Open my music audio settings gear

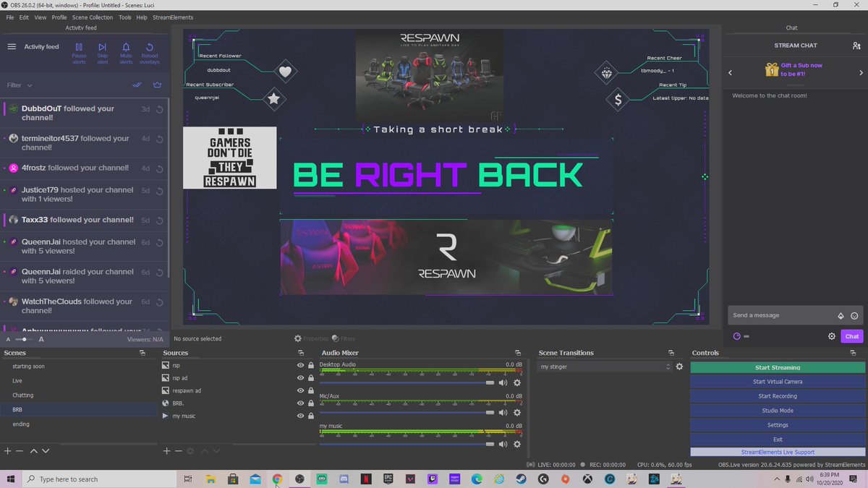tap(516, 444)
